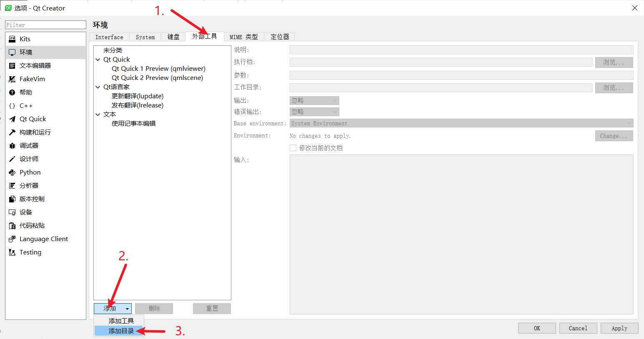
Task: Choose 添加目录 from the menu
Action: point(119,331)
